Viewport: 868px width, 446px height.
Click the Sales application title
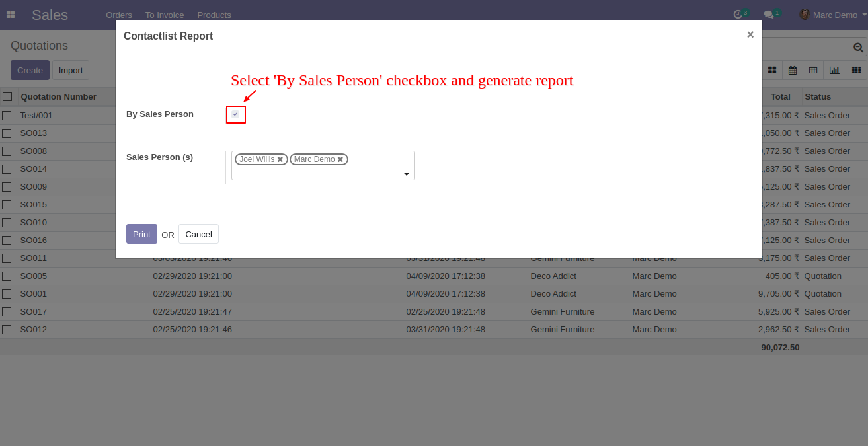click(x=50, y=15)
